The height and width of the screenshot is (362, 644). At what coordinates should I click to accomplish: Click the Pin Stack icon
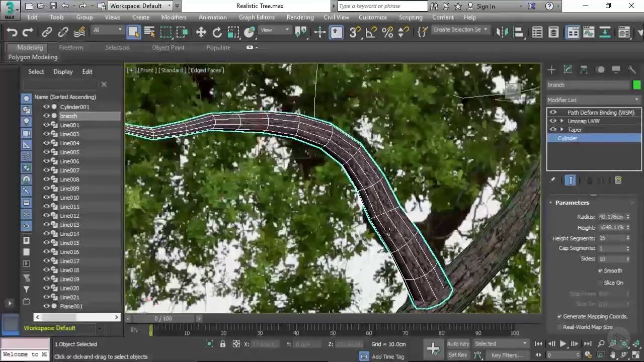pyautogui.click(x=552, y=180)
